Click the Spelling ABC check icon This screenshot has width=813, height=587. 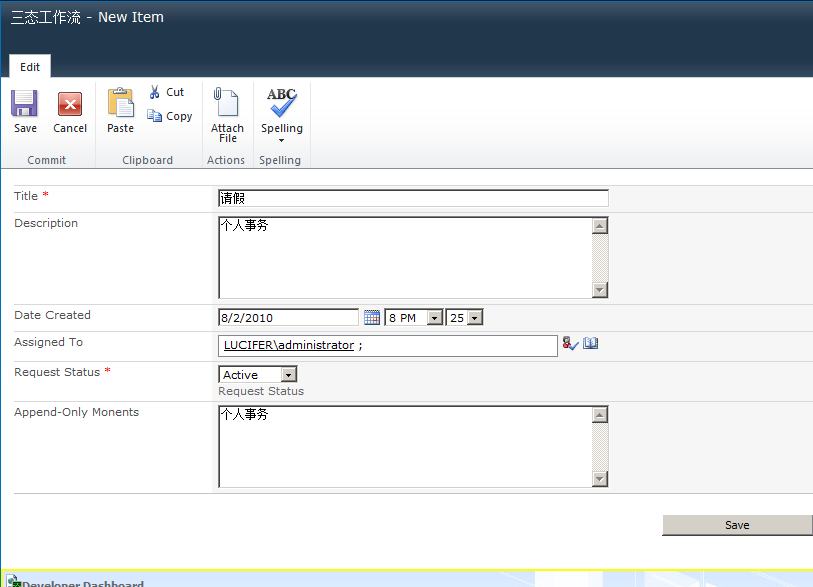tap(282, 102)
